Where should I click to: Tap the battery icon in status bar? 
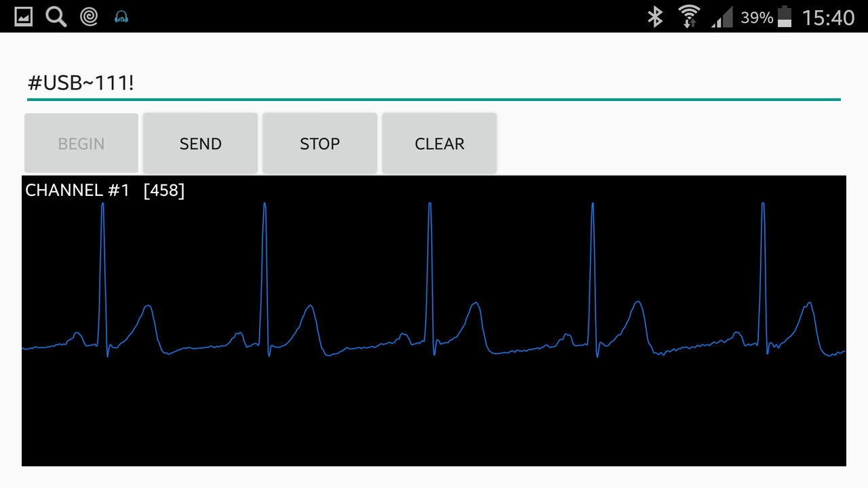785,16
